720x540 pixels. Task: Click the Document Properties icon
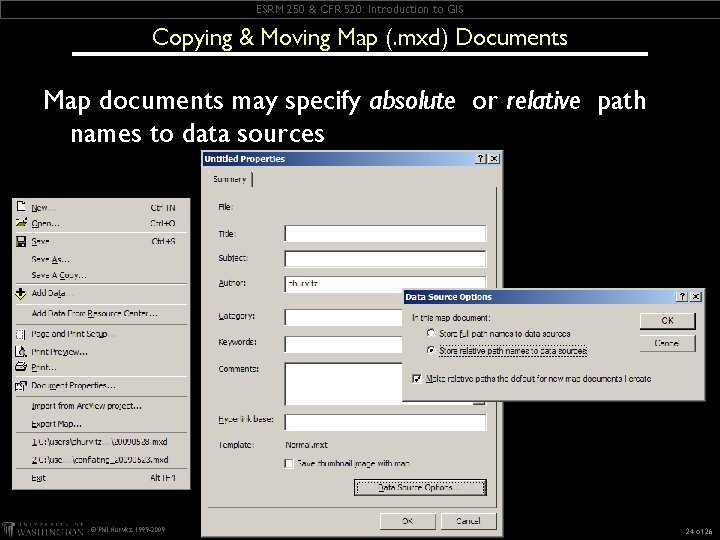click(x=21, y=386)
